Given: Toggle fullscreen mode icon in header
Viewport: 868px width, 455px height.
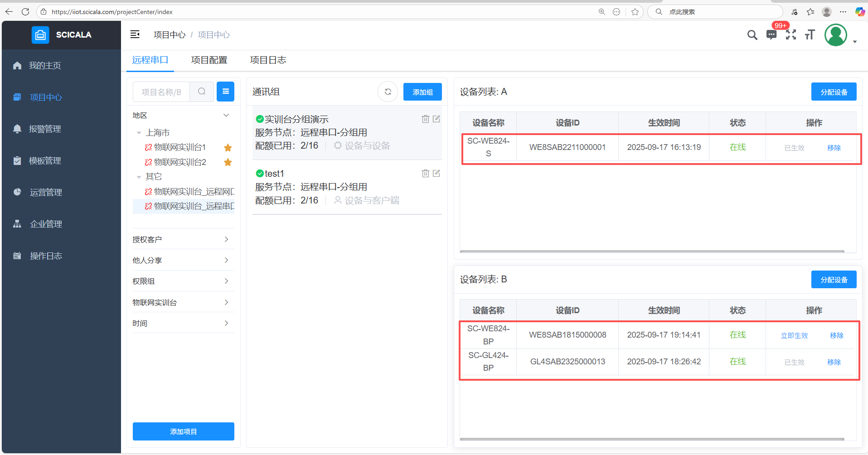Looking at the screenshot, I should [x=791, y=35].
